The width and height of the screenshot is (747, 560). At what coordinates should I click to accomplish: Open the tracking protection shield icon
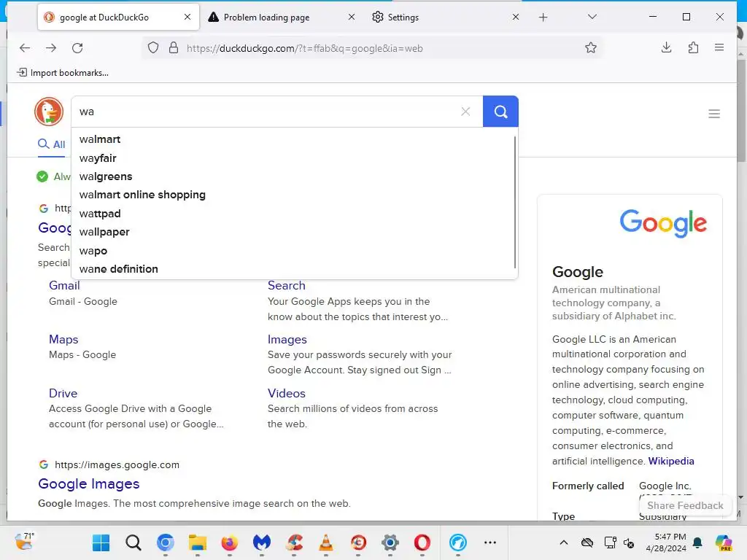(153, 48)
